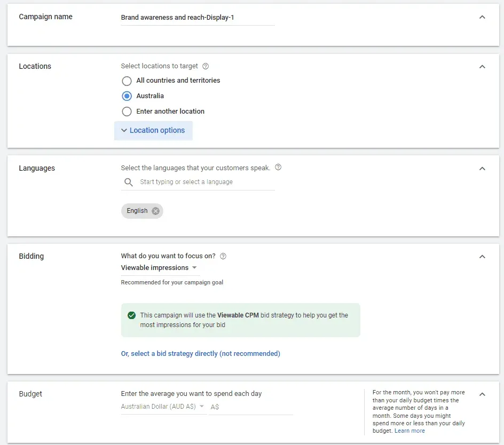The width and height of the screenshot is (504, 445).
Task: Open help for What do you want to focus on
Action: pos(223,256)
